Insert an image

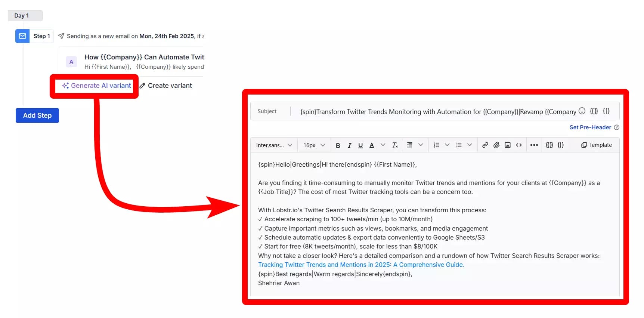(x=508, y=145)
